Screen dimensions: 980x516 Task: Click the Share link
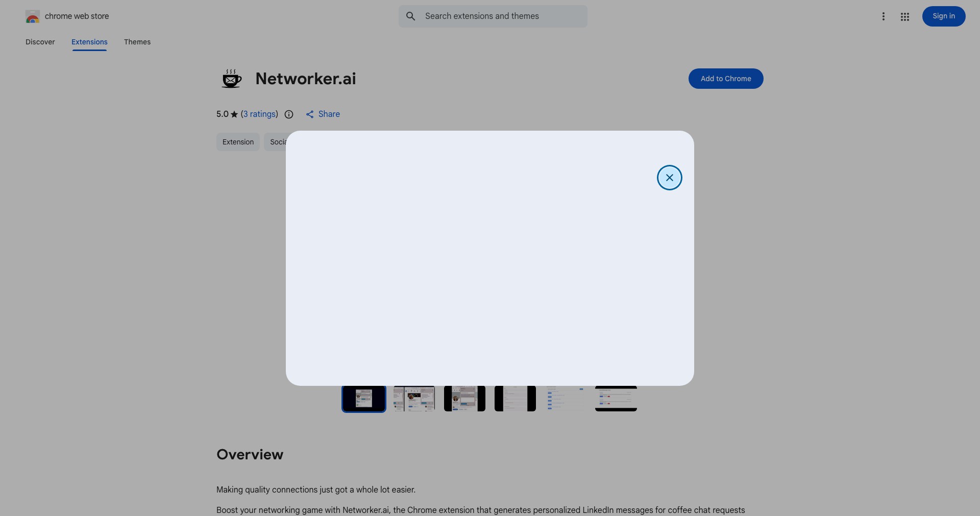pyautogui.click(x=323, y=114)
